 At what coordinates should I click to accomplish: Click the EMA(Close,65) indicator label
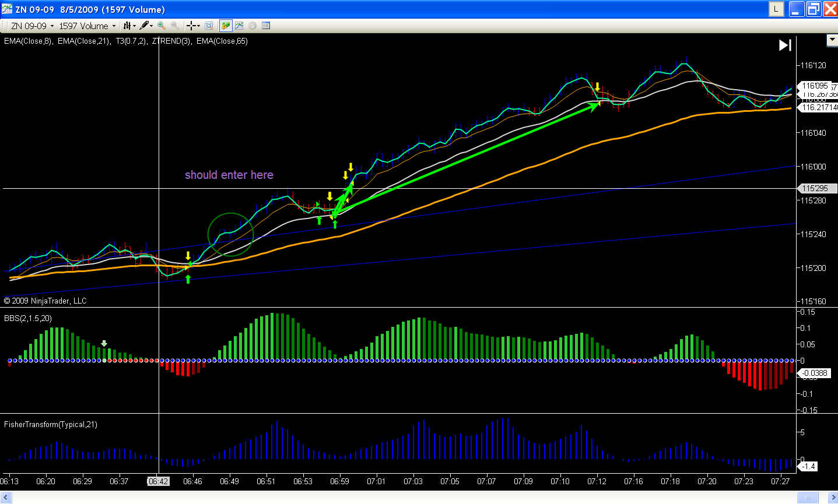(x=222, y=41)
